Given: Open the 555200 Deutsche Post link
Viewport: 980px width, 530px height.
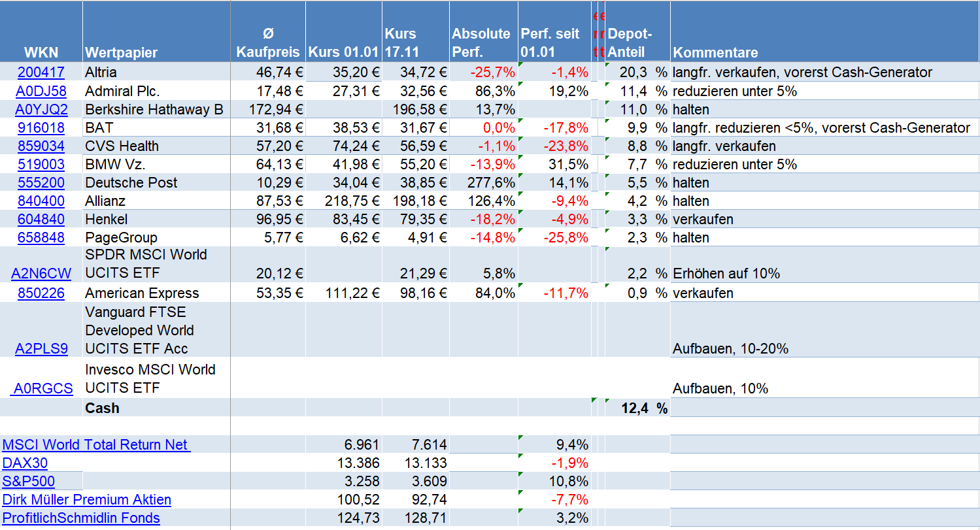Looking at the screenshot, I should coord(41,182).
